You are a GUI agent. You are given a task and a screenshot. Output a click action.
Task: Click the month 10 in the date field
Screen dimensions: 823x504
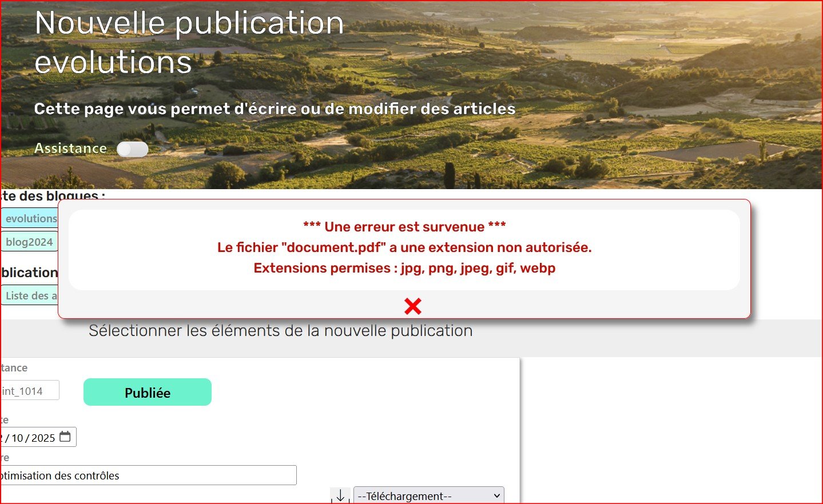17,438
